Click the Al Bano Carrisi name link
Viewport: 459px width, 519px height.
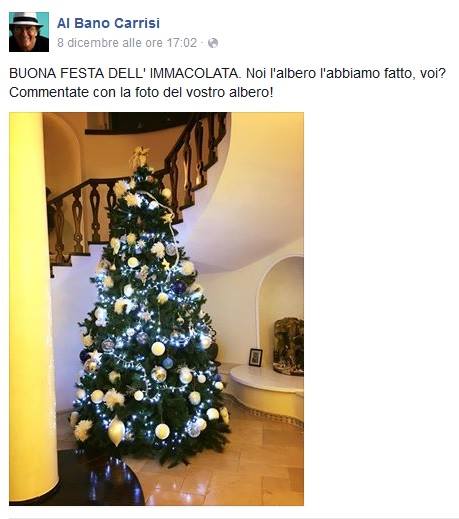(x=108, y=23)
